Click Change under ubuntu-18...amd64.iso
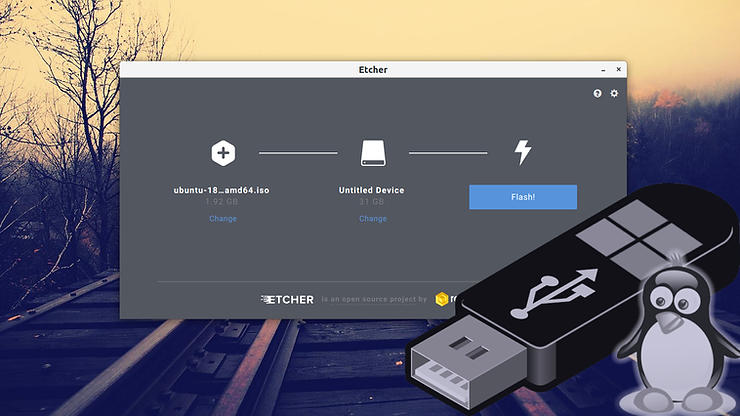 [x=223, y=219]
